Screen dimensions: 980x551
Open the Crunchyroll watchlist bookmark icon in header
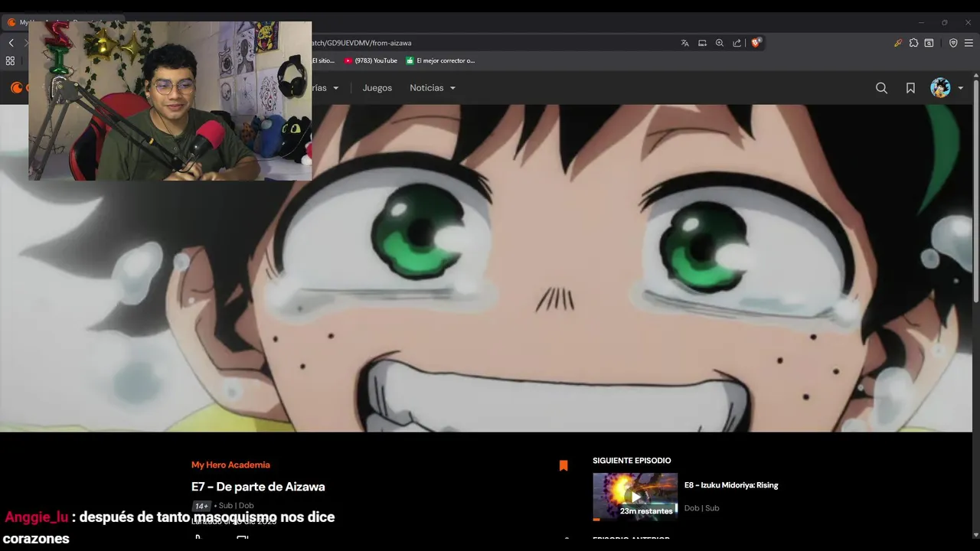[x=910, y=88]
